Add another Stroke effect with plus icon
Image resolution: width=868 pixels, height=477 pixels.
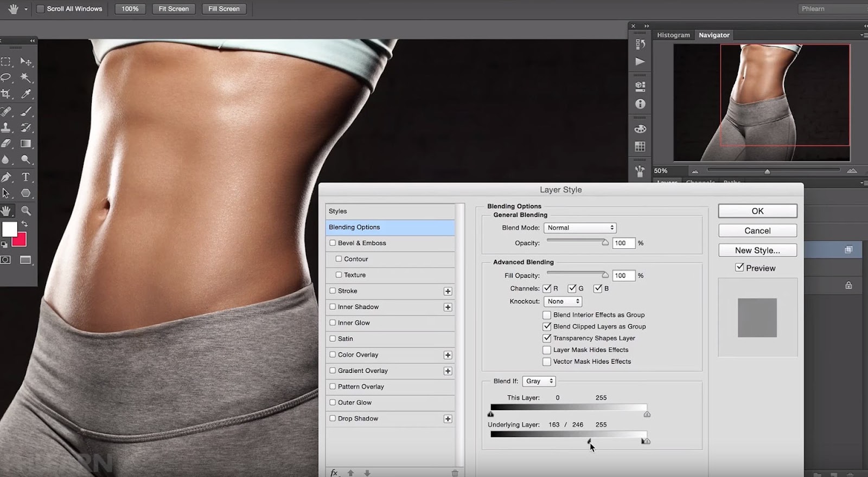pos(448,291)
